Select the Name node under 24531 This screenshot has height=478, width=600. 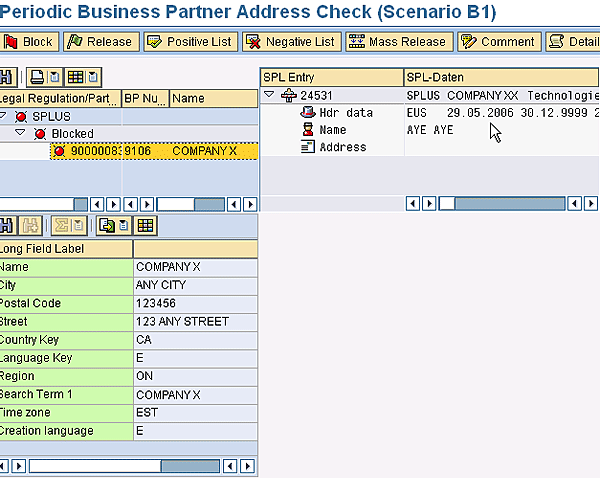point(333,130)
